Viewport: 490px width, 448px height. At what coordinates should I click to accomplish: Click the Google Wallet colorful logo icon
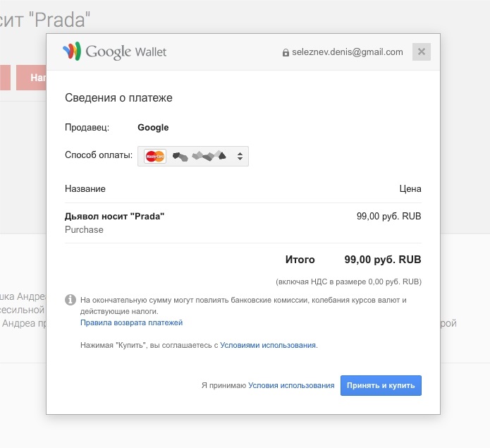tap(72, 52)
